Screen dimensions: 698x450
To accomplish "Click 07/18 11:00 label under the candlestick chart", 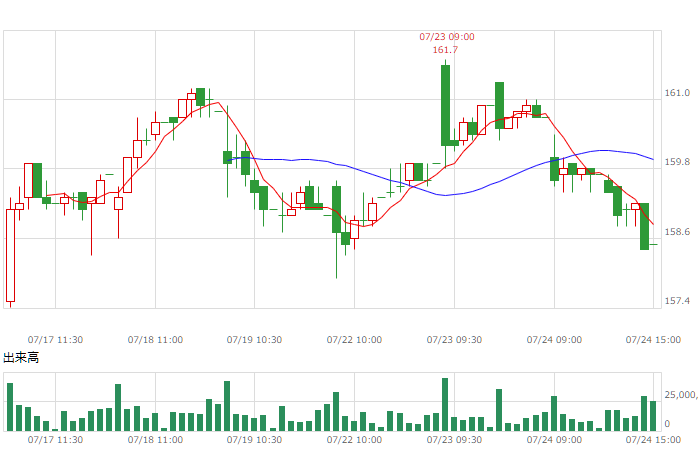I will (x=155, y=340).
